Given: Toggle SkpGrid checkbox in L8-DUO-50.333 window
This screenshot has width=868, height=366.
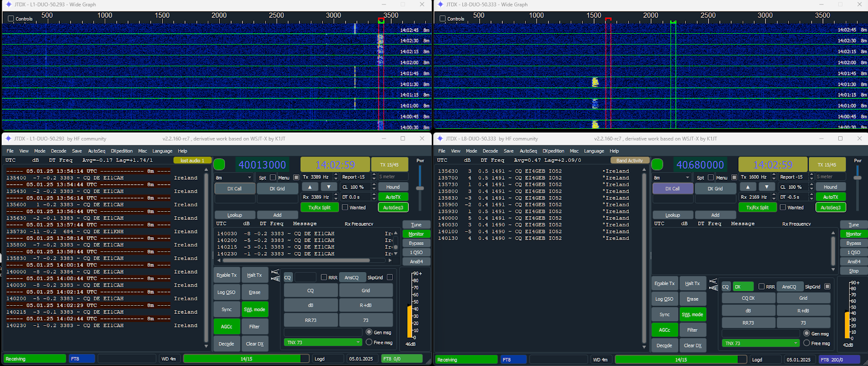Looking at the screenshot, I should (827, 286).
